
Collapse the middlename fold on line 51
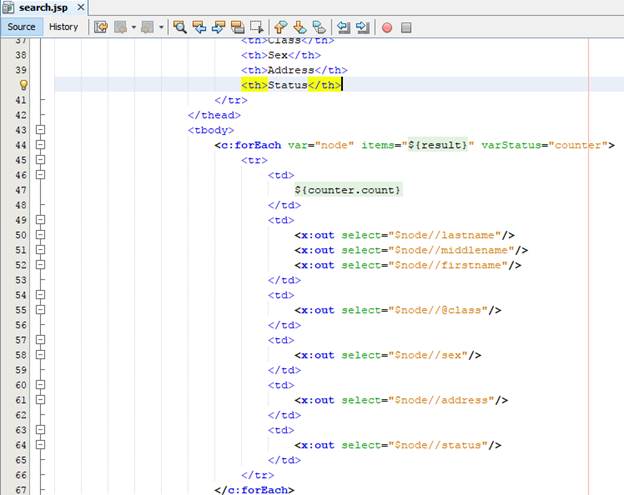tap(40, 249)
